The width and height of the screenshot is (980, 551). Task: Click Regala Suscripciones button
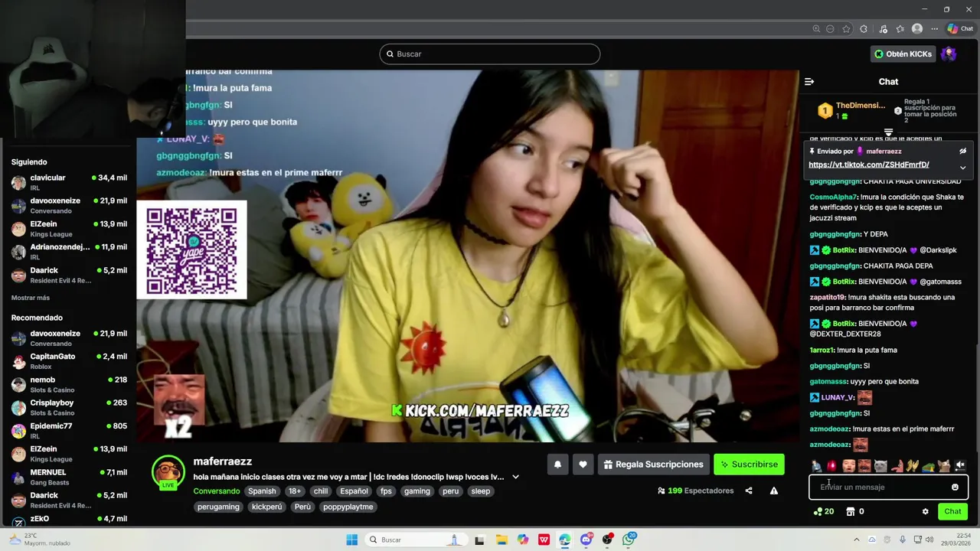coord(653,465)
